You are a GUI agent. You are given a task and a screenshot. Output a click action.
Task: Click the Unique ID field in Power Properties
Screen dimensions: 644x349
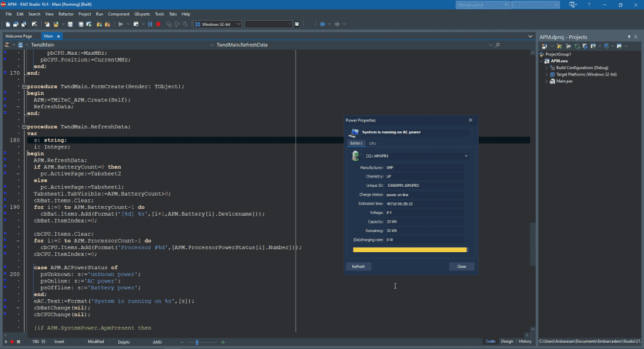click(425, 186)
